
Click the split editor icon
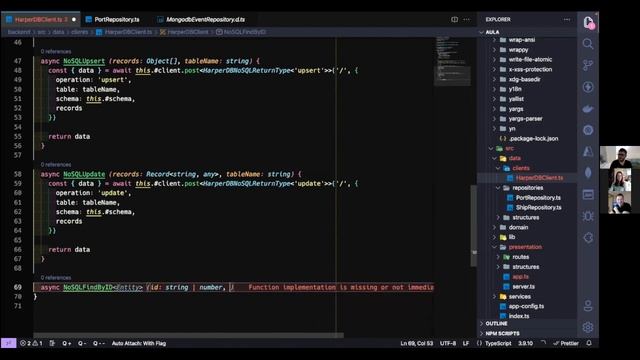point(454,19)
